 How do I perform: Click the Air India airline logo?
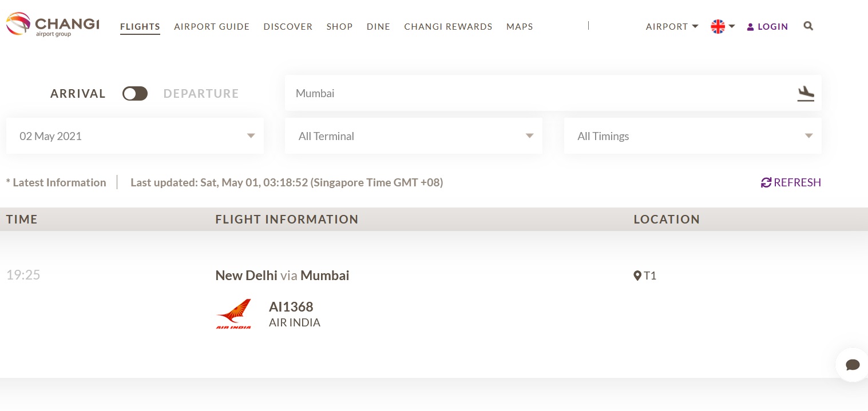pyautogui.click(x=233, y=314)
